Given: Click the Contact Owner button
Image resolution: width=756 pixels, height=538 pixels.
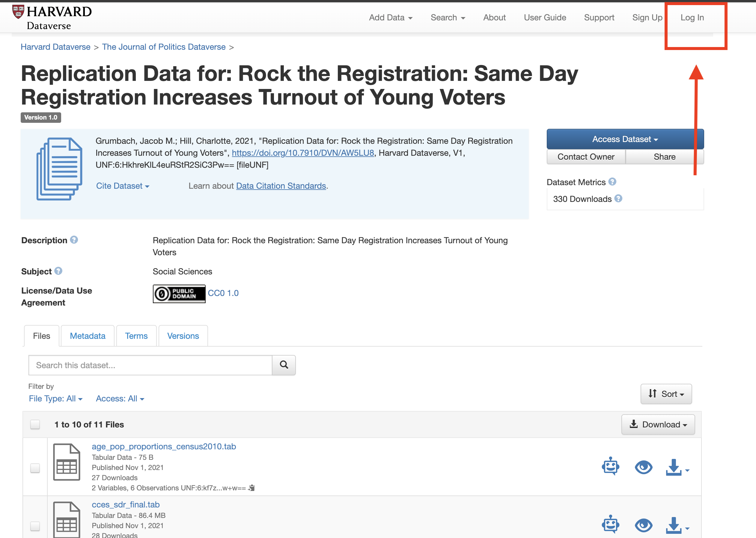Looking at the screenshot, I should (x=586, y=157).
